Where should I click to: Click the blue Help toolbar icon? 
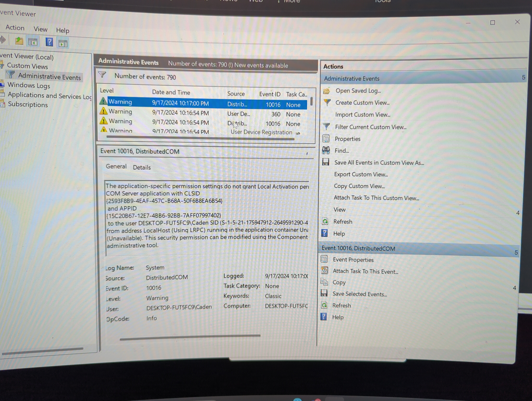(x=49, y=42)
